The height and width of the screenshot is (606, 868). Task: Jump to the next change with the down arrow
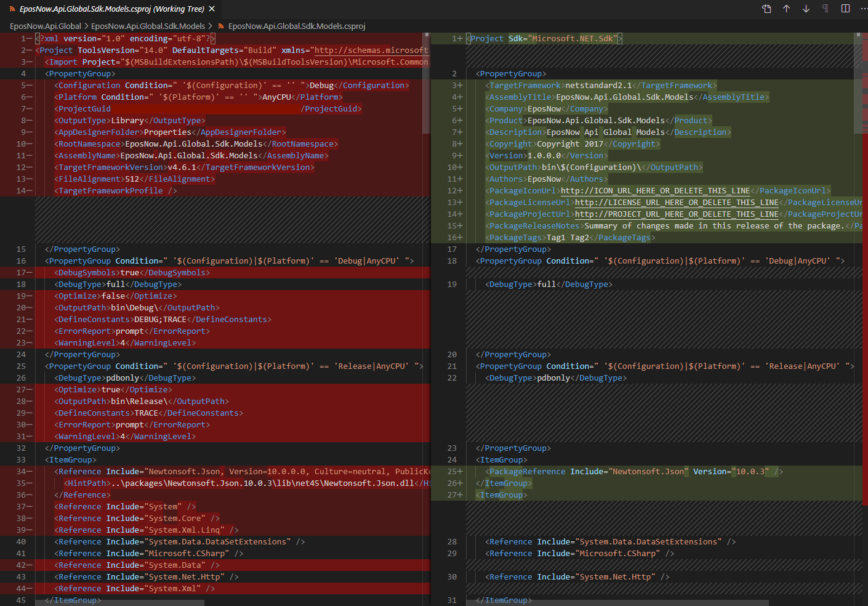click(x=805, y=9)
